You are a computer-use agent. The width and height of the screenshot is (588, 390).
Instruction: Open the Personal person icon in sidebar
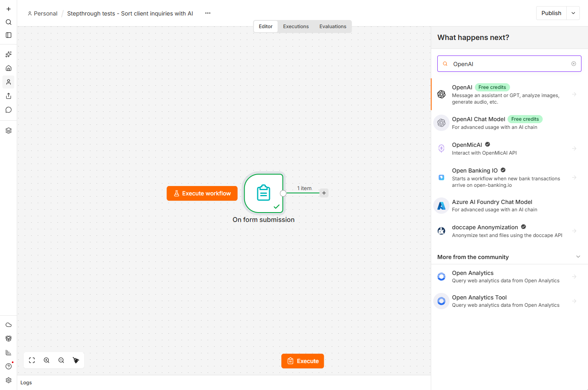click(9, 82)
